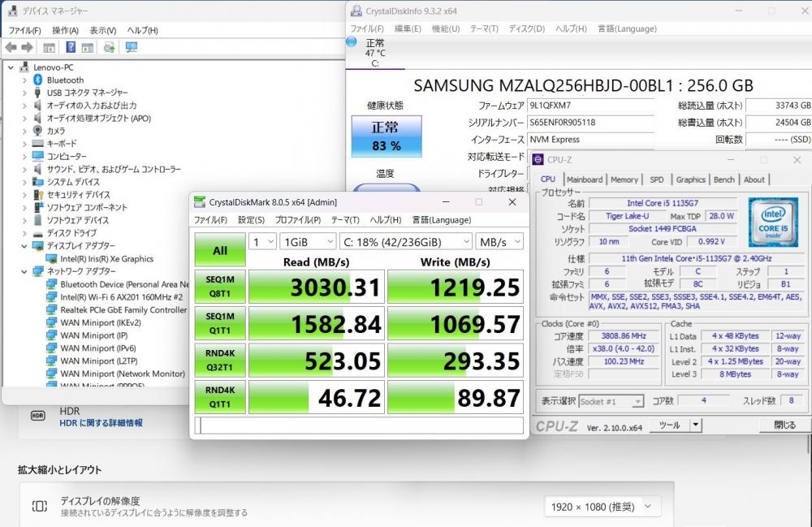812x527 pixels.
Task: Click the help icon in Device Manager toolbar
Action: tap(71, 48)
